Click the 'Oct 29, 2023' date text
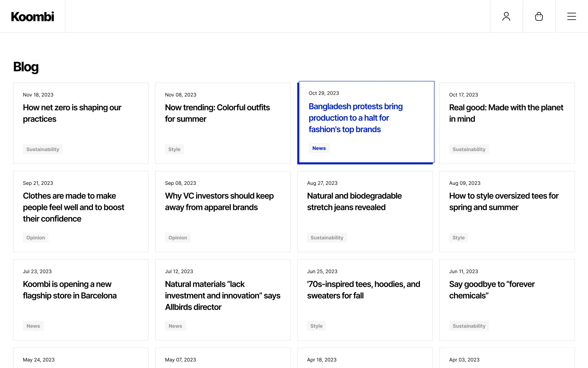Image resolution: width=588 pixels, height=368 pixels. (x=324, y=93)
